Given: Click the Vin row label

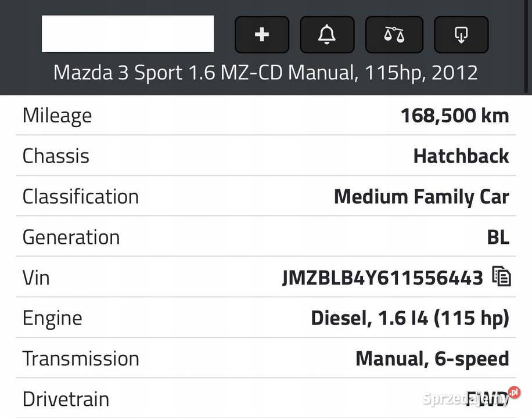Looking at the screenshot, I should tap(36, 278).
